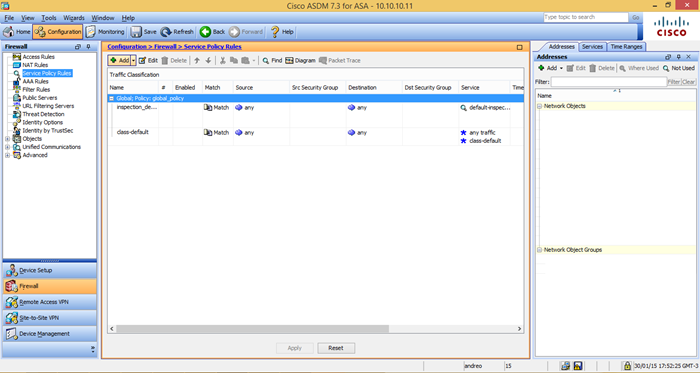Refresh the ASDM configuration
Image resolution: width=700 pixels, height=373 pixels.
177,32
